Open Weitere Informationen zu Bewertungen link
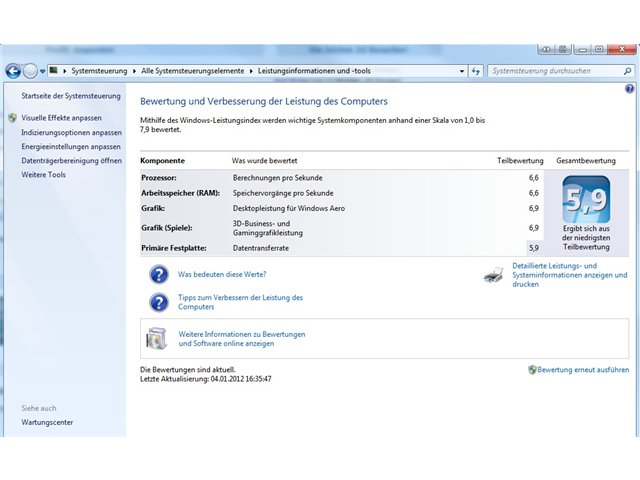The image size is (640, 480). click(242, 339)
